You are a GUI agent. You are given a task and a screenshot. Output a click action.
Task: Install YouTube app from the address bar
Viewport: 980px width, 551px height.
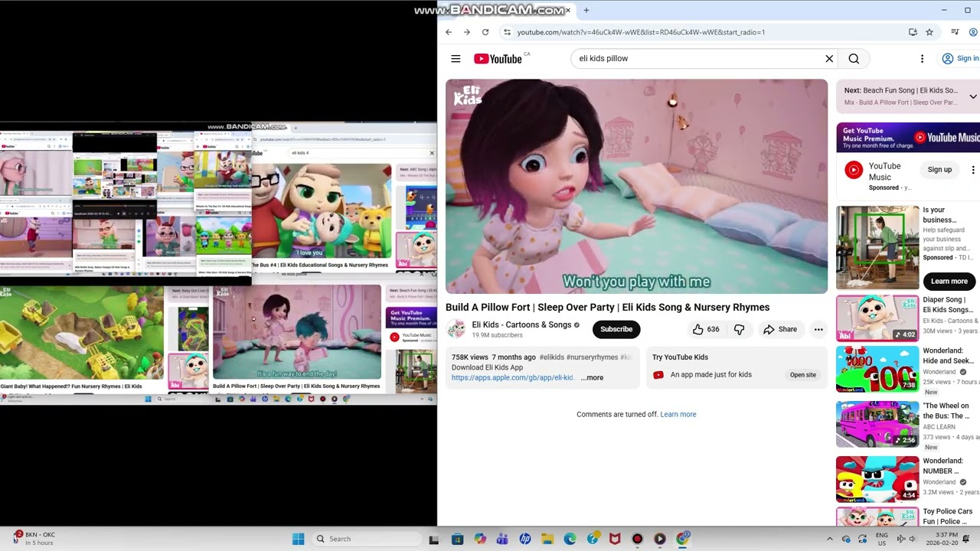(913, 32)
